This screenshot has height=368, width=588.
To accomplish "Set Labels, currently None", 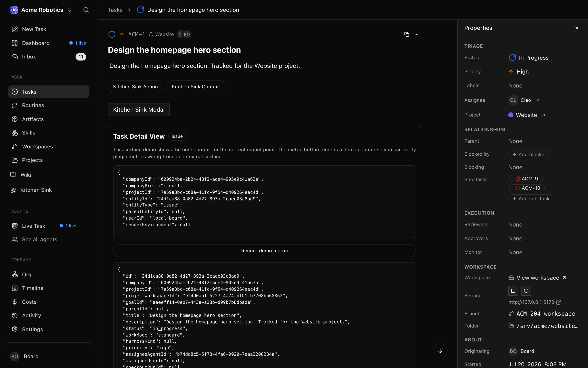I will pyautogui.click(x=515, y=85).
